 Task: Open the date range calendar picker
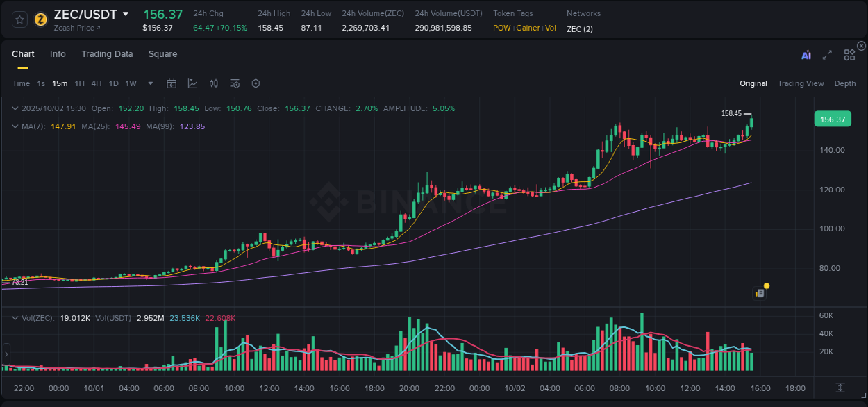click(172, 83)
